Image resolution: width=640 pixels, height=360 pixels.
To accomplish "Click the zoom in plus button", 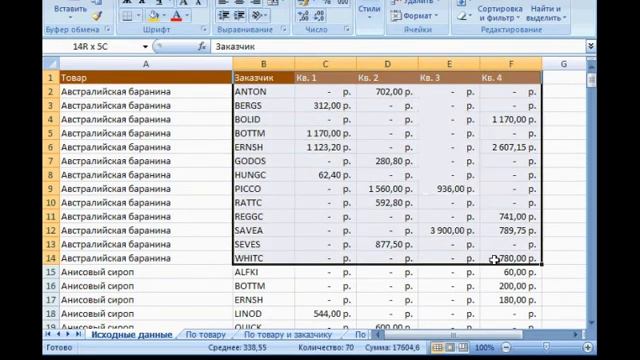I will click(x=587, y=347).
